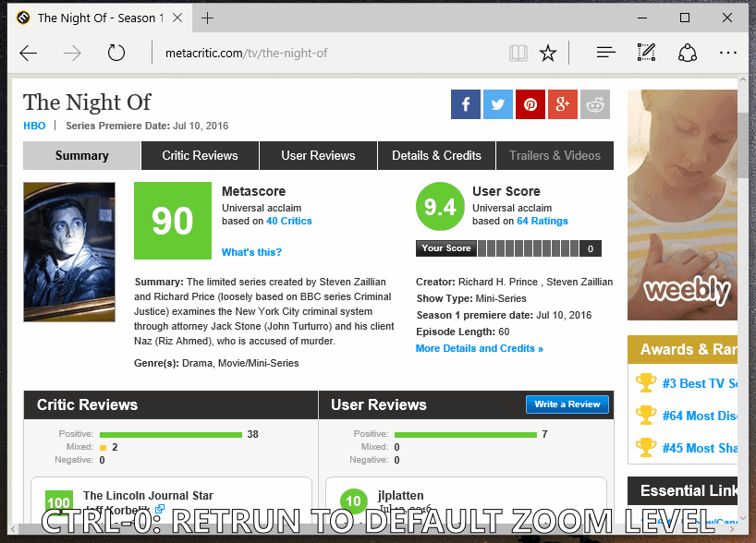Add this page to favorites with the star
This screenshot has height=543, width=756.
(548, 53)
